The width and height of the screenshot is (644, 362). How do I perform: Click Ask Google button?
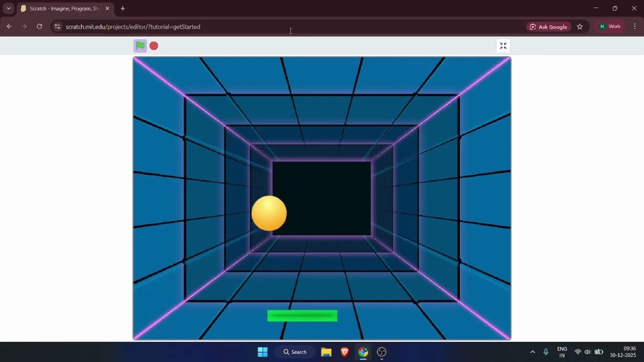point(548,27)
